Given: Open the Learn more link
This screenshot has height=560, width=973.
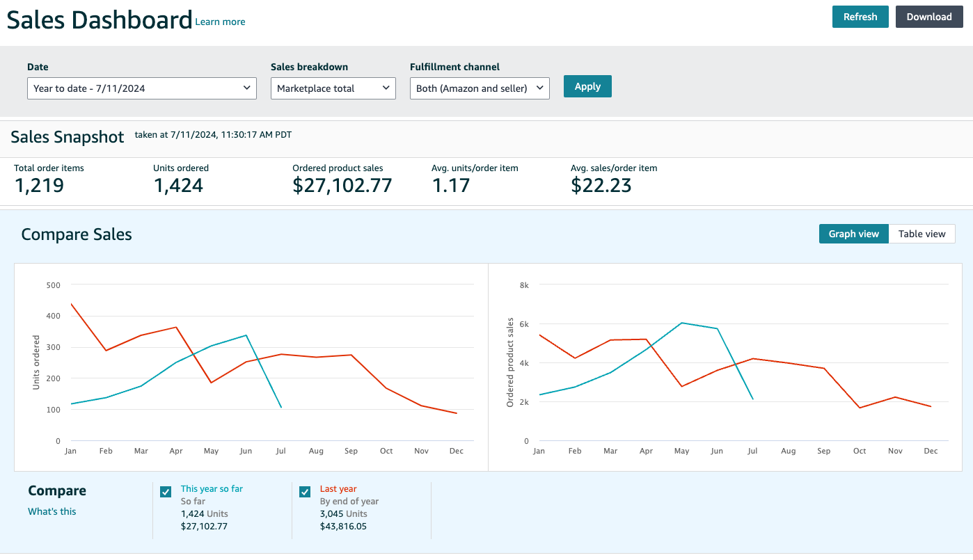Looking at the screenshot, I should [220, 22].
